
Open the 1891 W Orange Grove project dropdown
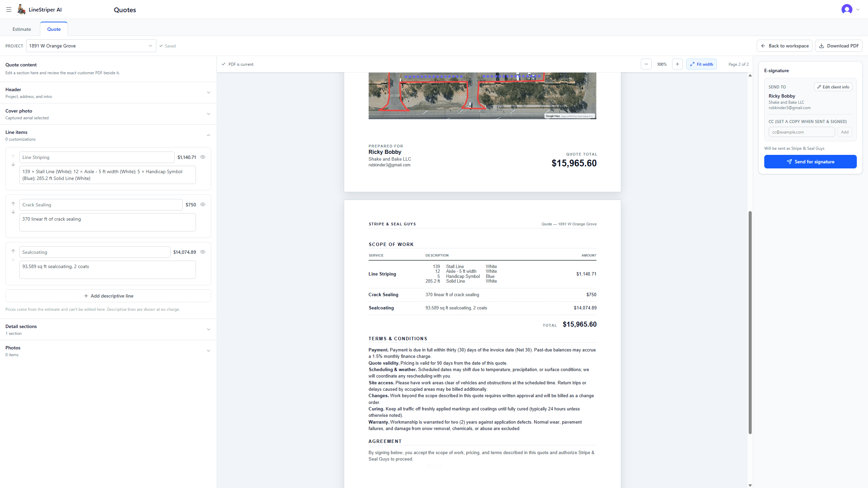(x=91, y=46)
